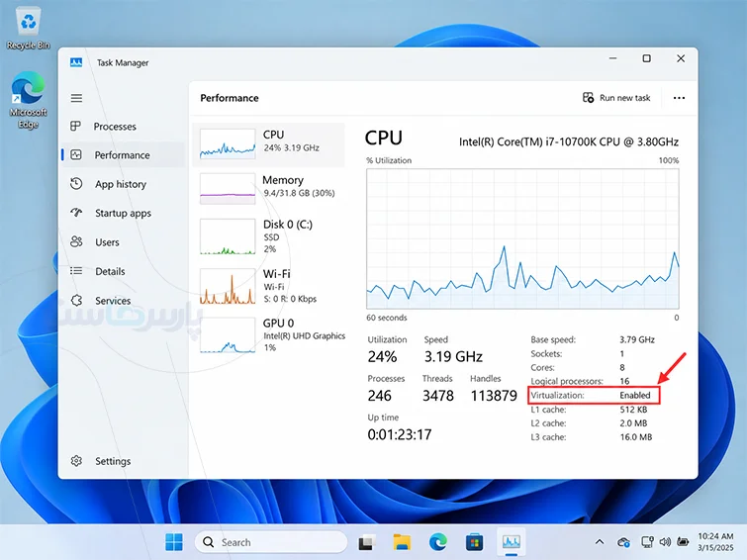Click the Performance sidebar icon
Screen dimensions: 747x560
(76, 155)
